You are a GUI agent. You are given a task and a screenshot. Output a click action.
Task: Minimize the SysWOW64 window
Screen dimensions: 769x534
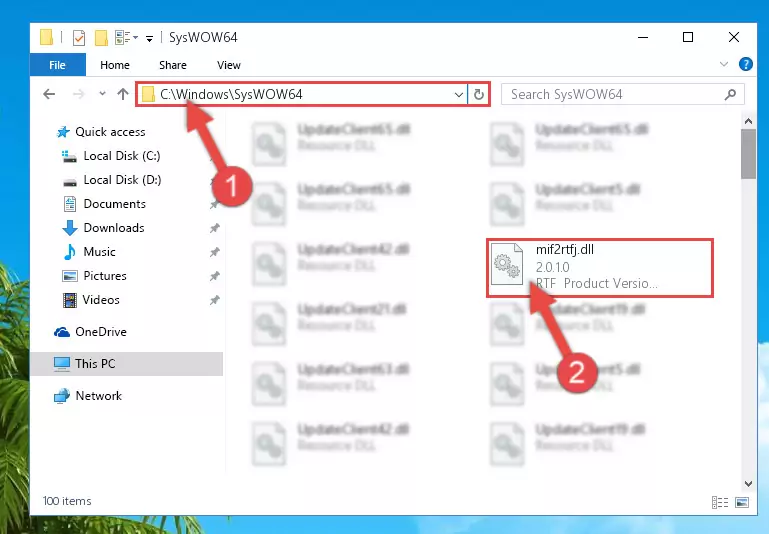(x=643, y=37)
